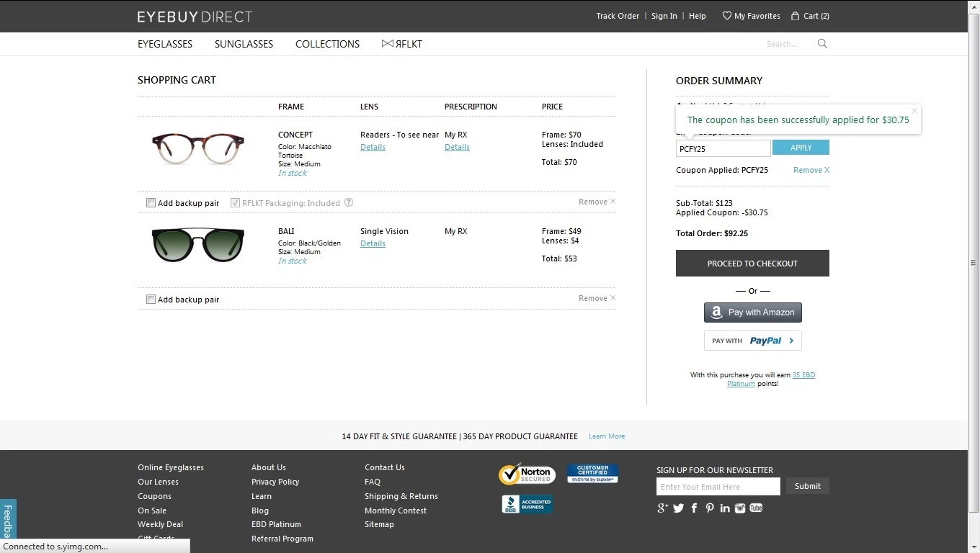Open the LinkedIn social icon
The width and height of the screenshot is (980, 553).
pos(725,508)
